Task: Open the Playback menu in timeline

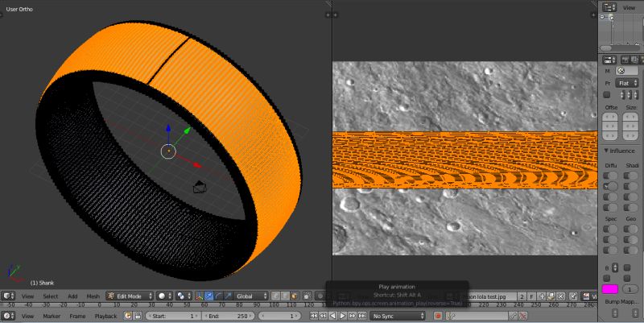Action: pyautogui.click(x=106, y=316)
